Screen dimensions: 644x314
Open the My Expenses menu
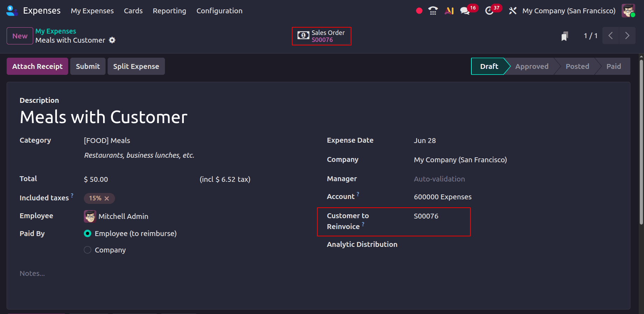coord(92,11)
